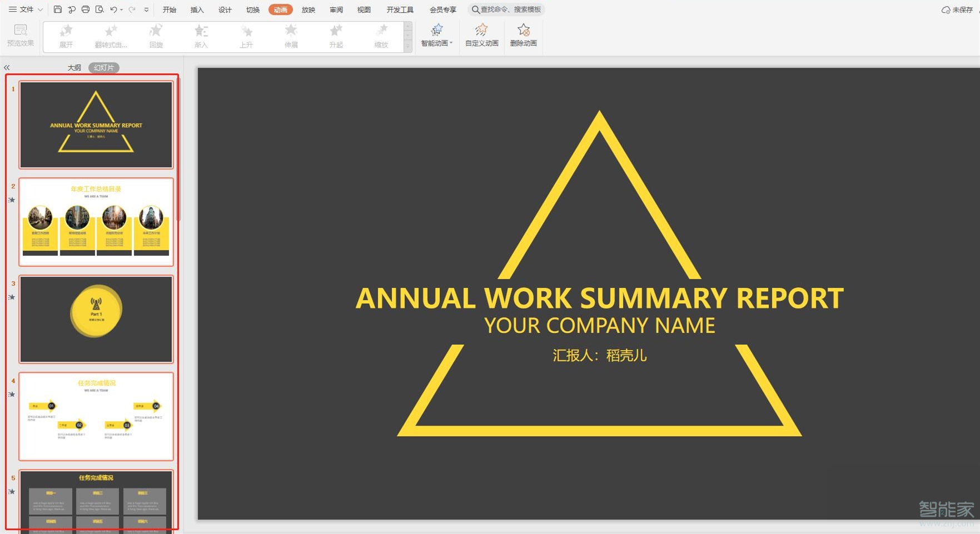This screenshot has height=534, width=980.
Task: Open the 自定义动画 pane
Action: click(482, 36)
